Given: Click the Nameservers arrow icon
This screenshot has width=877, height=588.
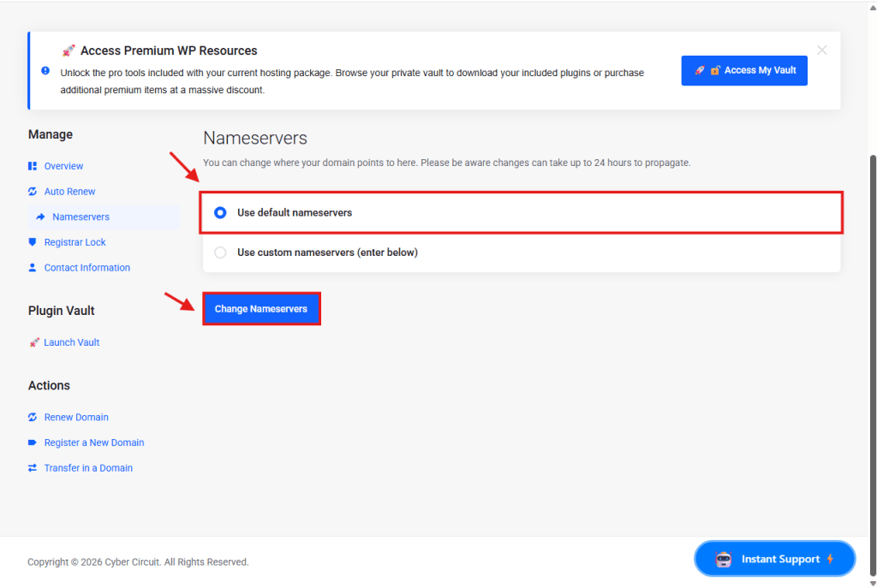Looking at the screenshot, I should (x=40, y=217).
